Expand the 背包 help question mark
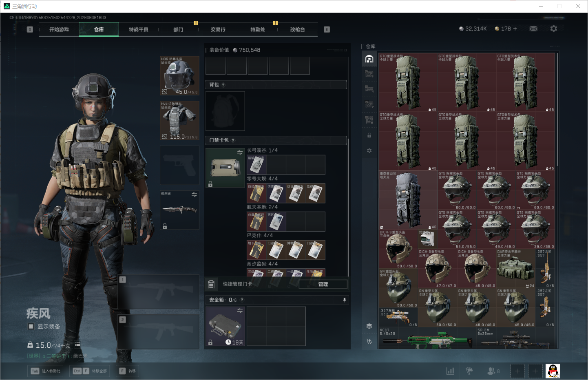The image size is (588, 380). (x=223, y=85)
